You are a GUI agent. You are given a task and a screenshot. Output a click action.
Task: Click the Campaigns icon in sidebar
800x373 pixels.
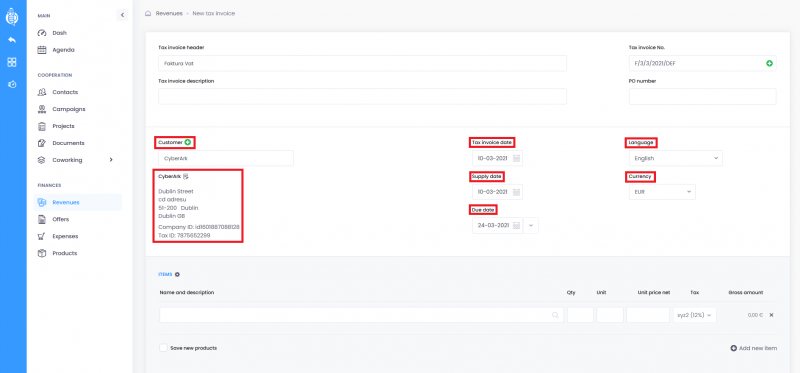42,109
